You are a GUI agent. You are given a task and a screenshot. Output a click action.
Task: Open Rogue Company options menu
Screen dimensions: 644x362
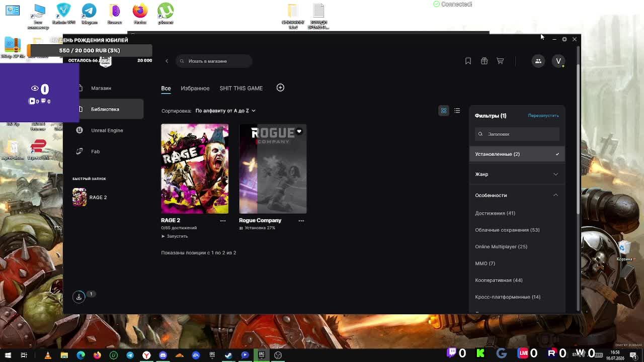click(301, 220)
